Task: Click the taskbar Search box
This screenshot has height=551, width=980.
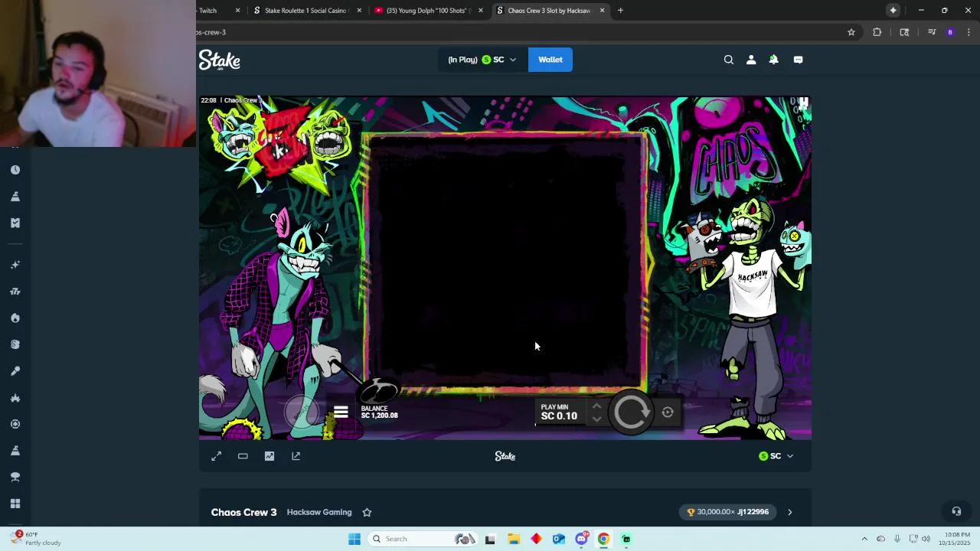Action: 421,539
